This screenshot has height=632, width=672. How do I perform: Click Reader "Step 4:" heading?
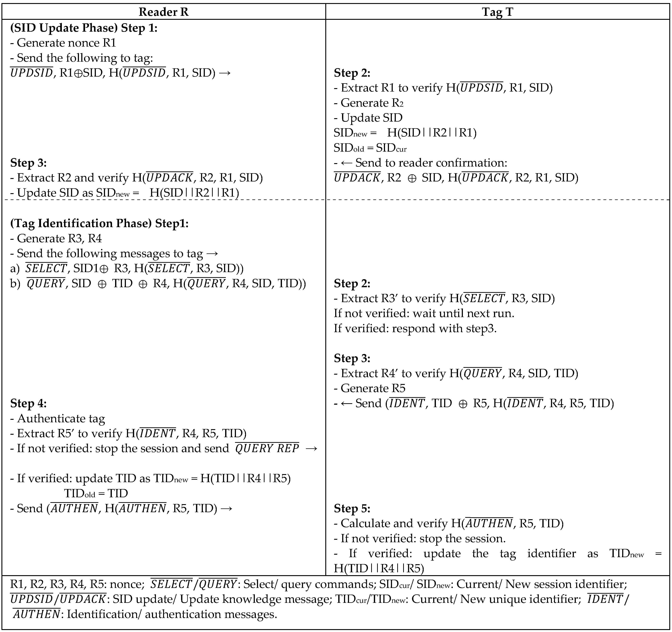(x=28, y=403)
